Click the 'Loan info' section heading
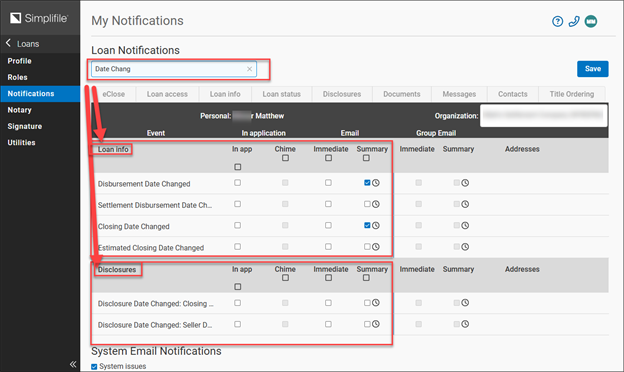Image resolution: width=624 pixels, height=372 pixels. click(113, 149)
